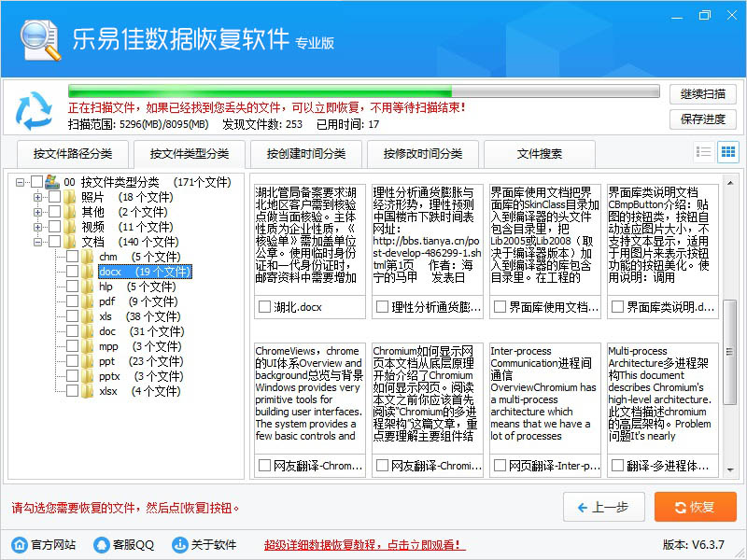Open the 按文件路径分类 tab

pos(72,154)
